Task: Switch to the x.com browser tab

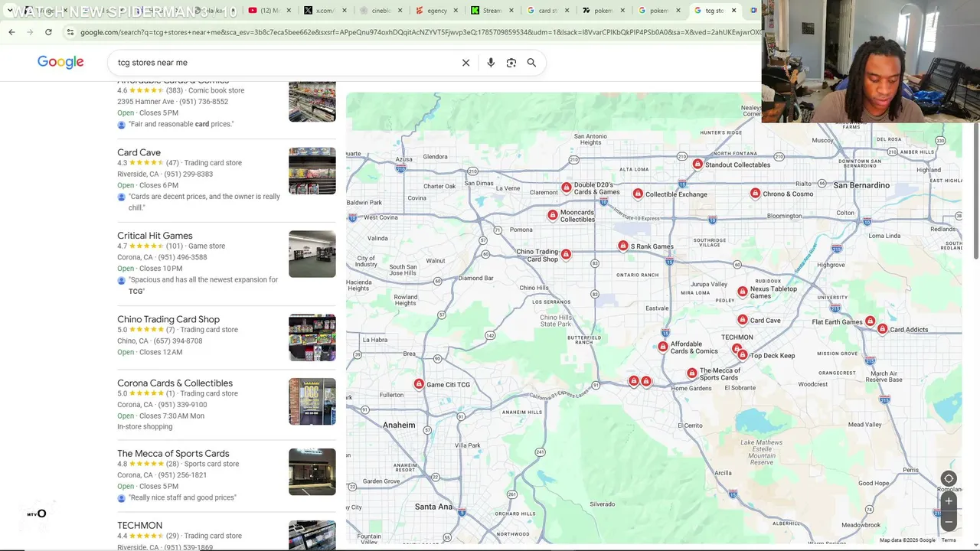Action: (x=325, y=11)
